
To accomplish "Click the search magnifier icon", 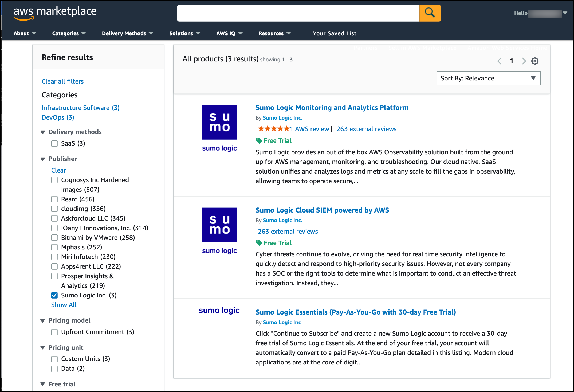I will click(x=430, y=13).
